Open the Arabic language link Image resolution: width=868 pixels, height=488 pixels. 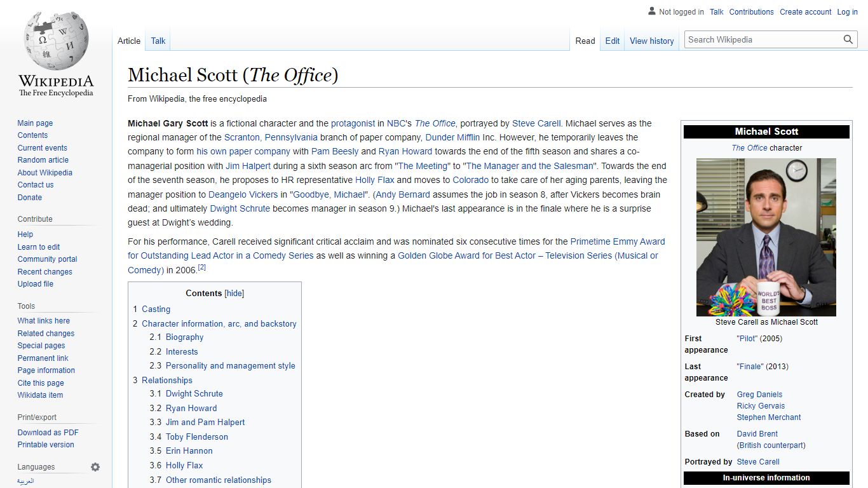click(x=25, y=481)
